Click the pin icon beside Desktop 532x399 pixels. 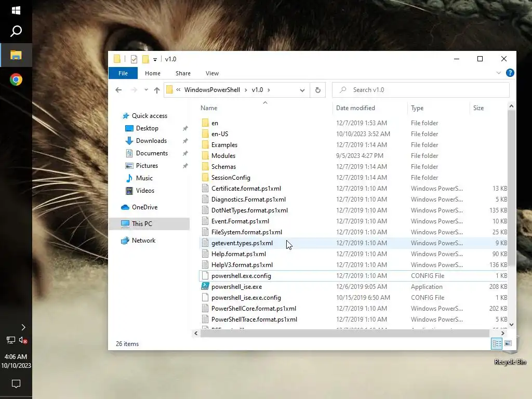point(185,128)
